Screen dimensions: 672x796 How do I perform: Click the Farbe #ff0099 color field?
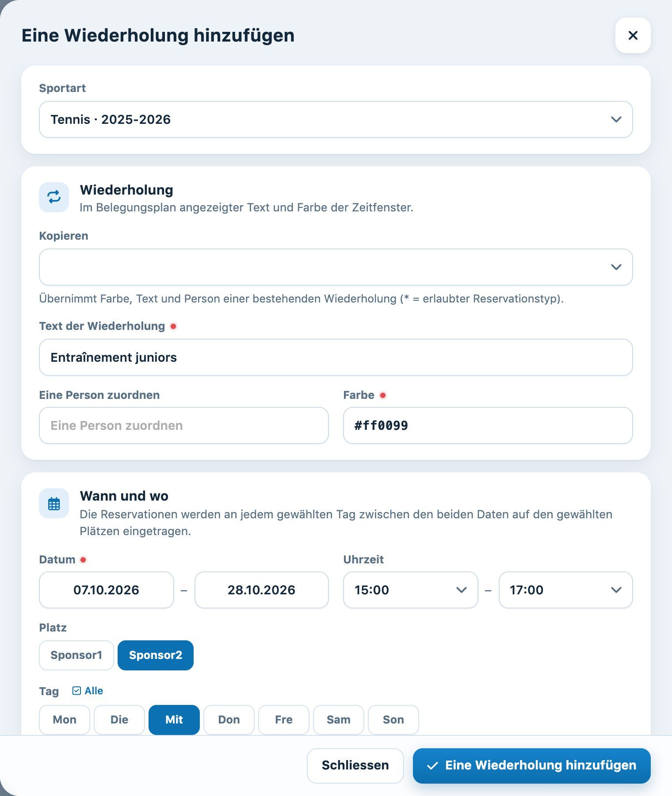coord(488,425)
